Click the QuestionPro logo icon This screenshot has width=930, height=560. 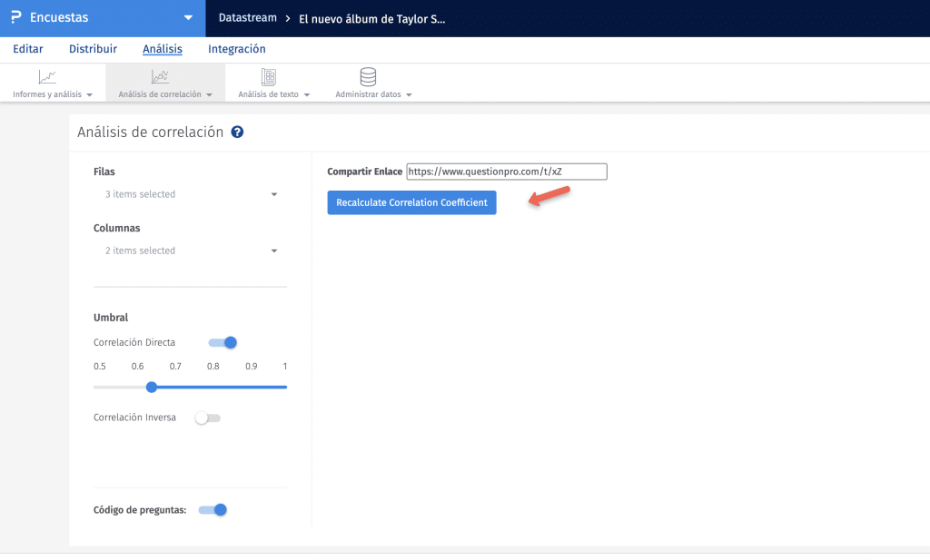point(15,17)
